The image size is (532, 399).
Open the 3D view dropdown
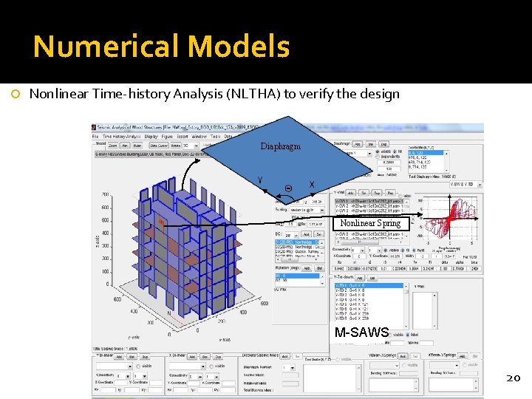coord(191,146)
